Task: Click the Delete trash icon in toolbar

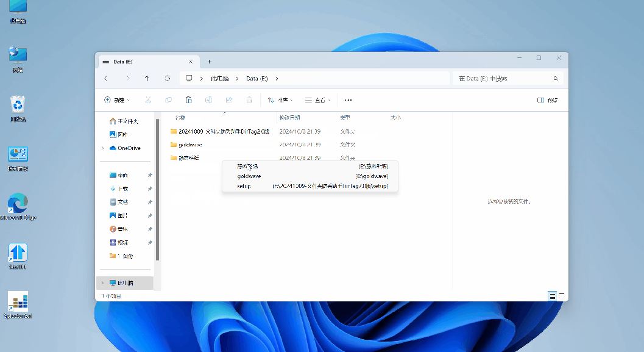Action: tap(249, 100)
